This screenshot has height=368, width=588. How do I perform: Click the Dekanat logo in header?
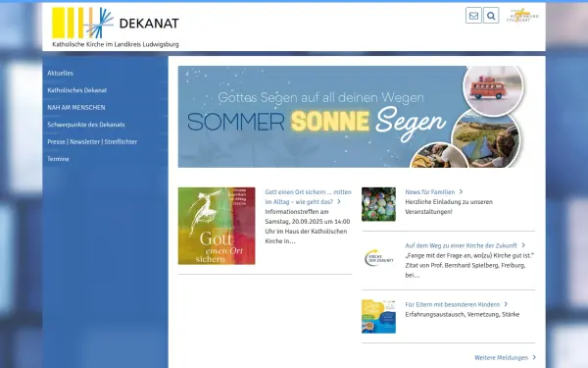click(x=116, y=27)
